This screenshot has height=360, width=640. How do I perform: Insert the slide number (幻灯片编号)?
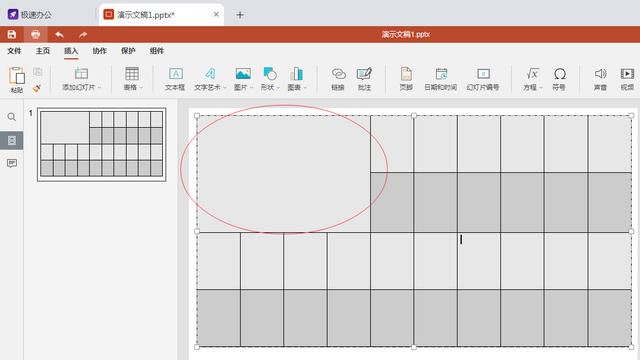(483, 79)
